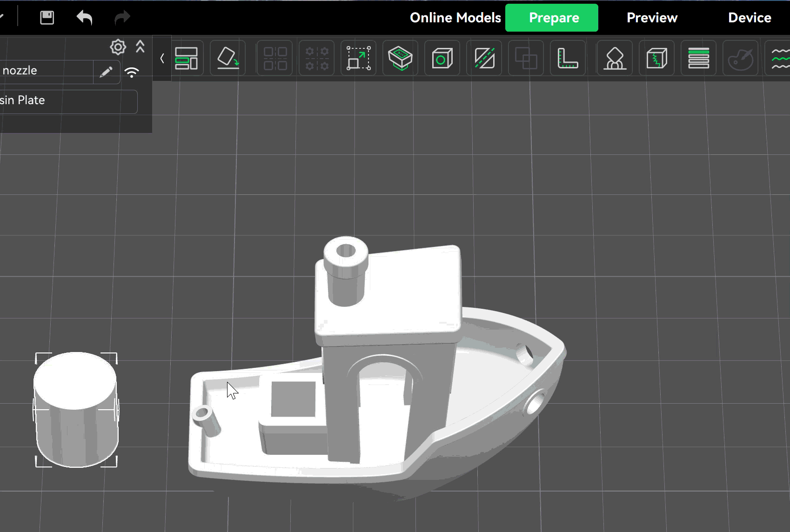Split the model into objects
The width and height of the screenshot is (790, 532).
[275, 58]
